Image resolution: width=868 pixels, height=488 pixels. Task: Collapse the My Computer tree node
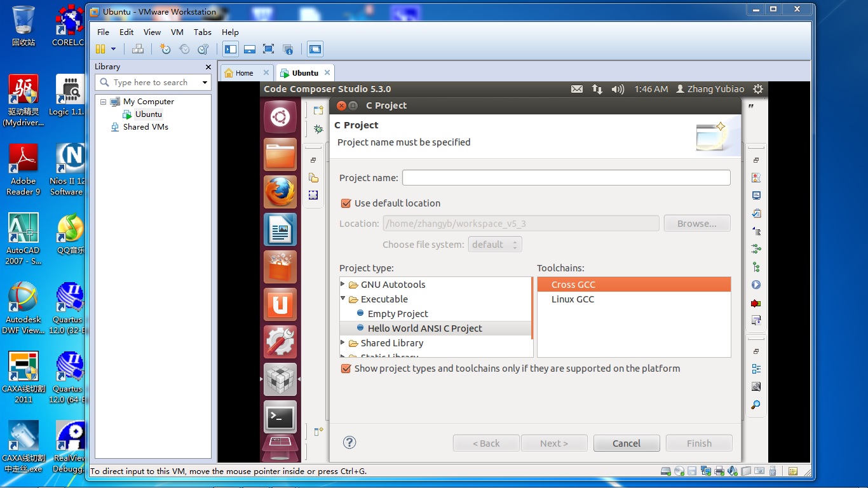(x=103, y=102)
